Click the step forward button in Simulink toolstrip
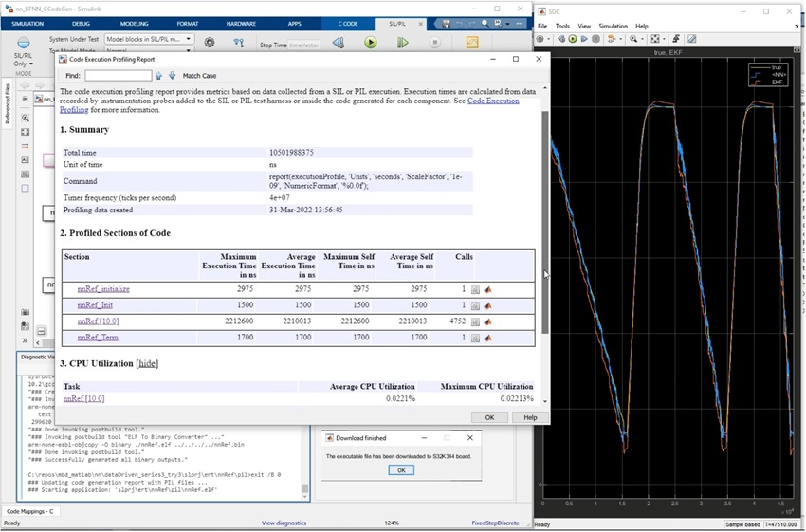This screenshot has width=806, height=532. [x=403, y=43]
